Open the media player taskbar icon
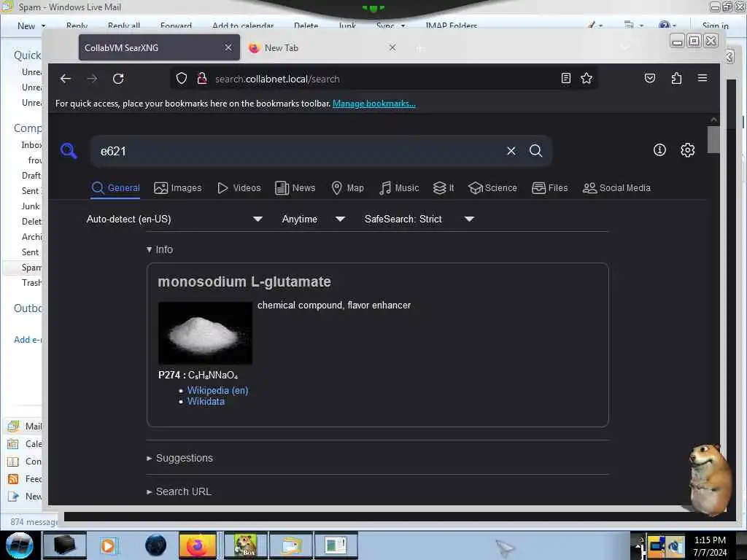The height and width of the screenshot is (560, 747). point(108,545)
